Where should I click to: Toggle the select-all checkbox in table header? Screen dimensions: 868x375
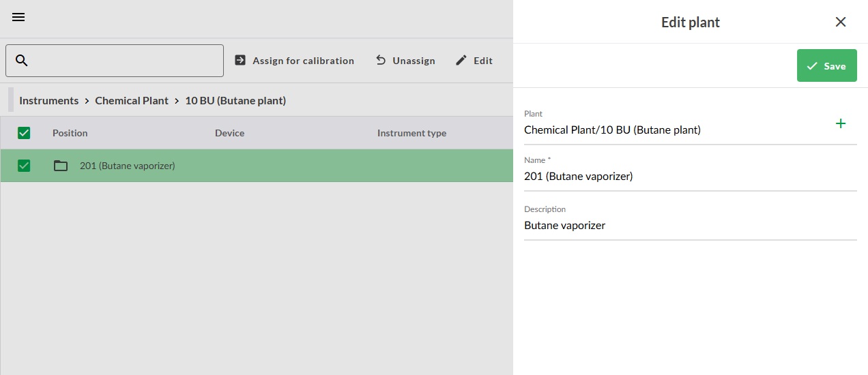tap(24, 133)
